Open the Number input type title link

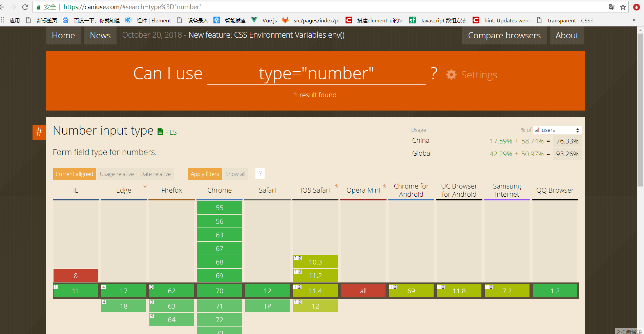tap(103, 131)
